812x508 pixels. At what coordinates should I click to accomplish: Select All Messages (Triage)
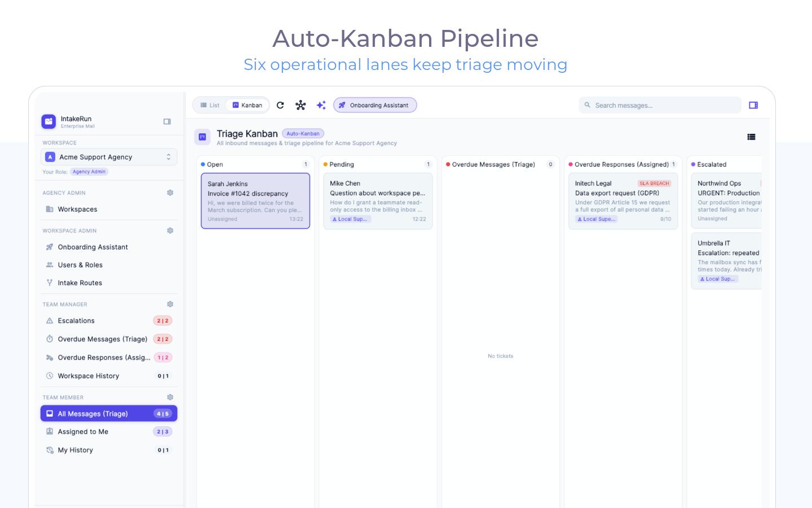pyautogui.click(x=109, y=414)
